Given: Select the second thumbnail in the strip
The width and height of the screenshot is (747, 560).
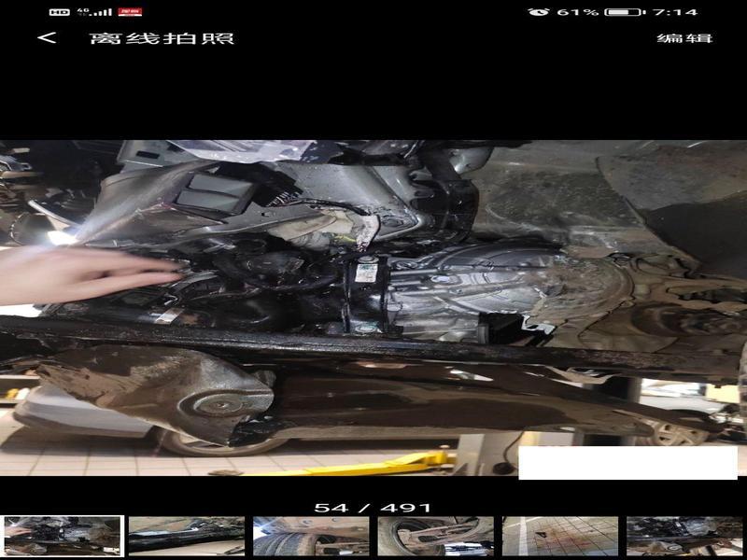Looking at the screenshot, I should click(x=186, y=536).
